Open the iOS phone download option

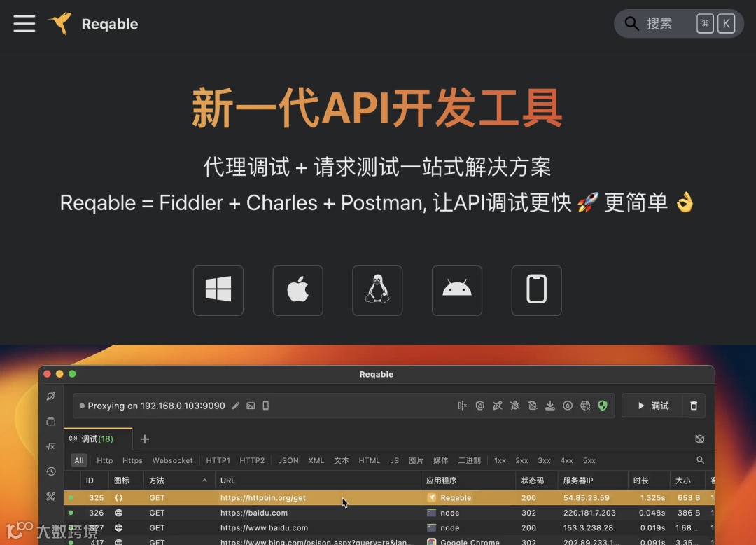tap(537, 290)
